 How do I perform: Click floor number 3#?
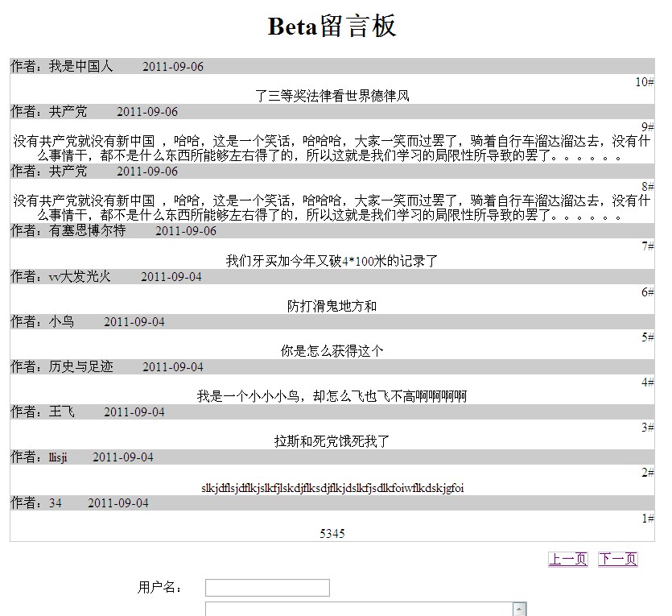[x=648, y=428]
